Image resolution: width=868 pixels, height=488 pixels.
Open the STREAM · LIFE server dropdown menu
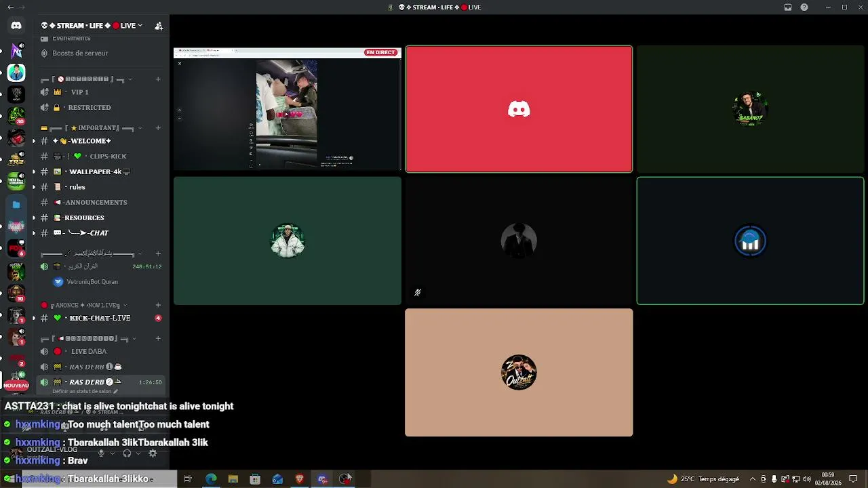(x=92, y=26)
